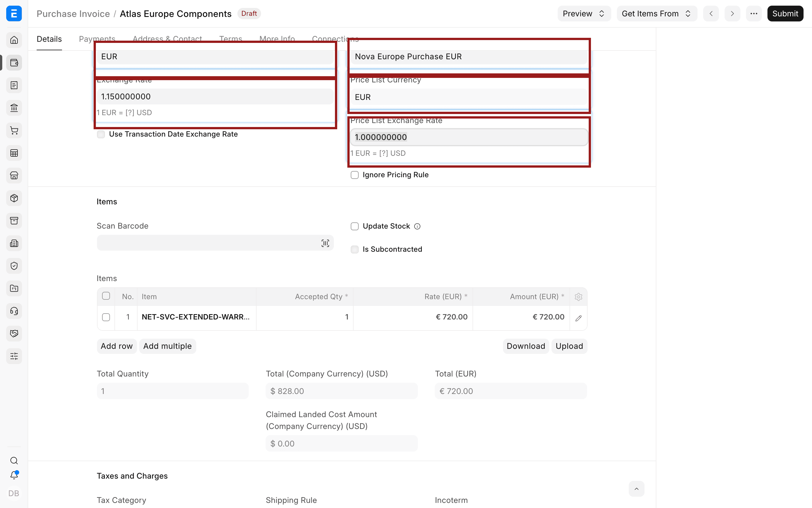This screenshot has height=508, width=812.
Task: Expand the Preview dropdown
Action: click(584, 14)
